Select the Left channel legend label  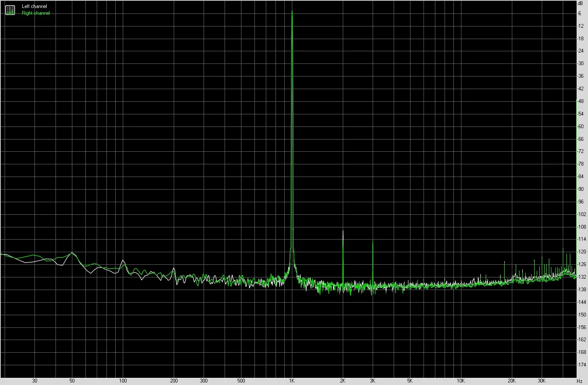[34, 7]
